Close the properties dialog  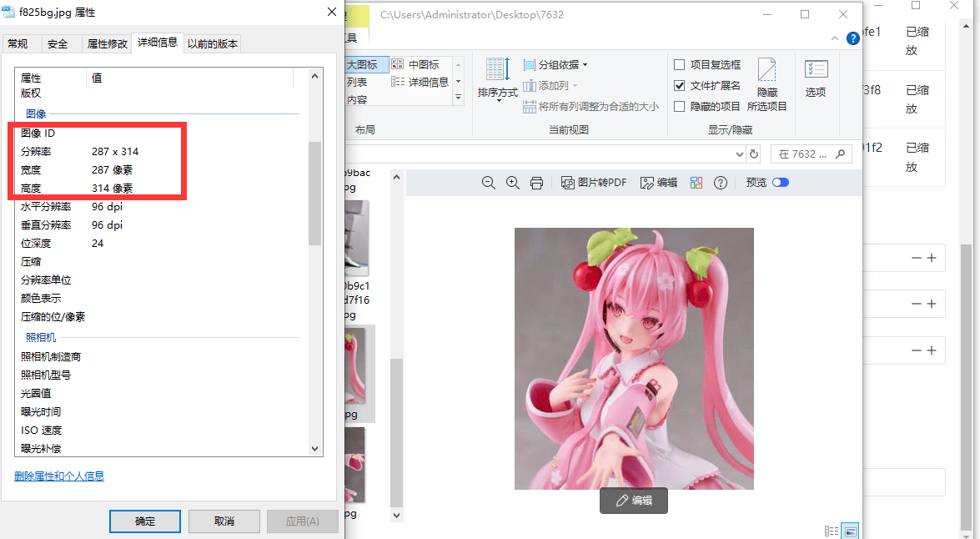(x=332, y=12)
